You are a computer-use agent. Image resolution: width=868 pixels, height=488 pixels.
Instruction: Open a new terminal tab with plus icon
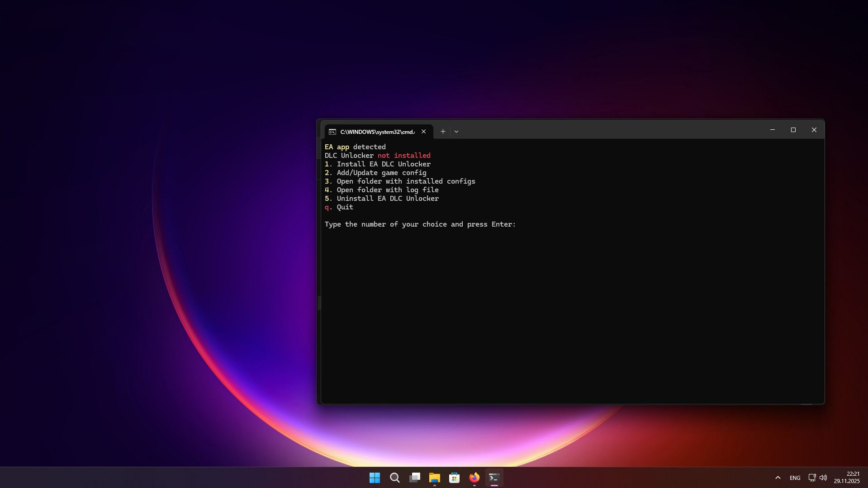(443, 132)
